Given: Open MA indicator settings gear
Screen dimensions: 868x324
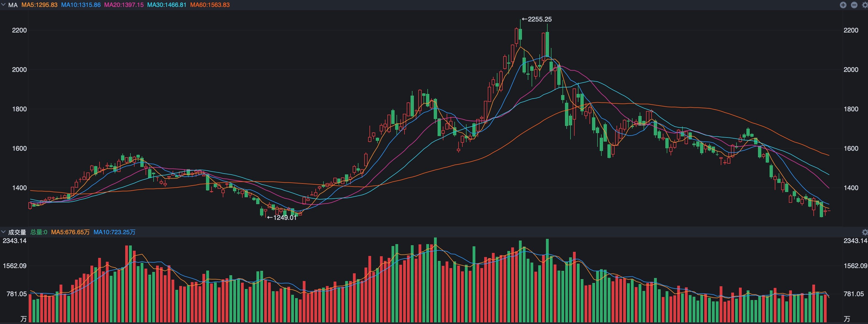Looking at the screenshot, I should pyautogui.click(x=865, y=5).
